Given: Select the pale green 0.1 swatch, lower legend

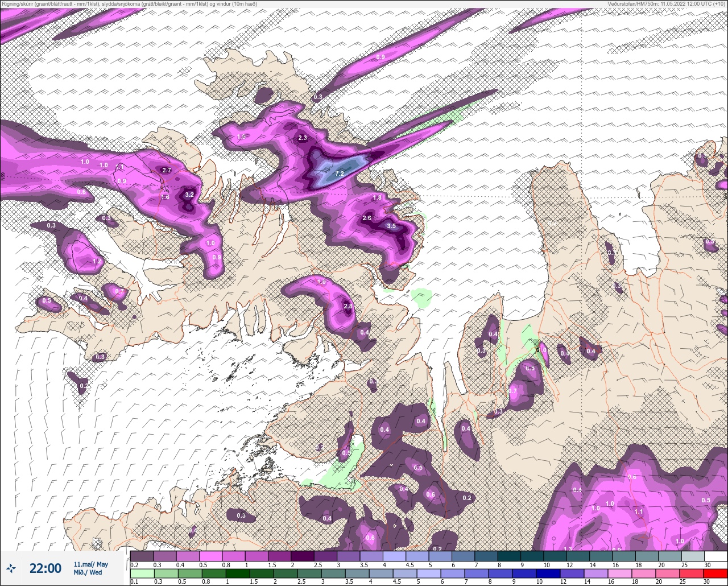Looking at the screenshot, I should [x=142, y=573].
